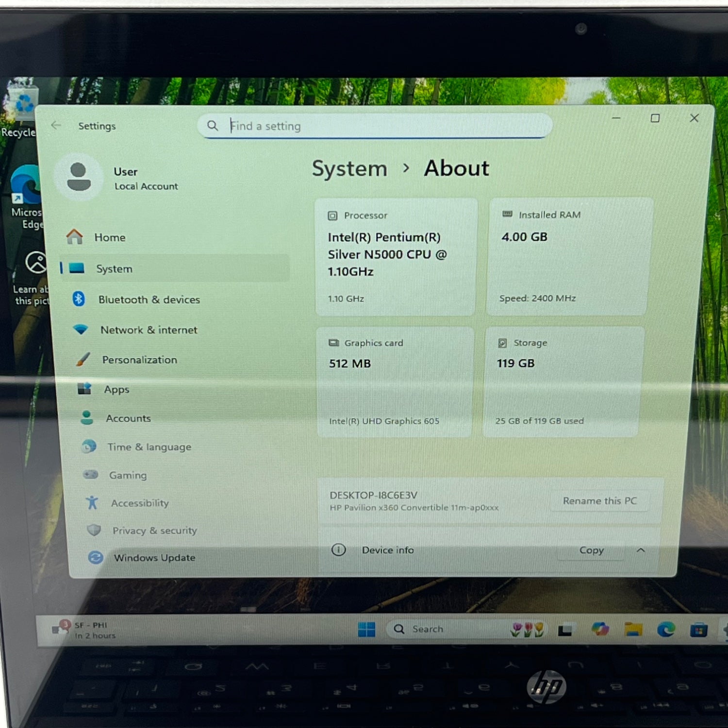Launch Microsoft Edge from the taskbar
The width and height of the screenshot is (728, 728).
click(x=666, y=630)
